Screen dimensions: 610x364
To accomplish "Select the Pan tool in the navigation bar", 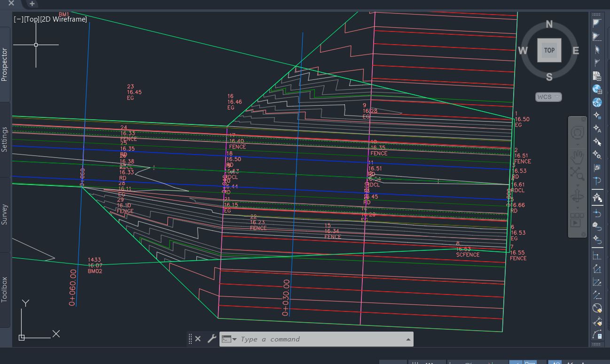I will [x=577, y=158].
